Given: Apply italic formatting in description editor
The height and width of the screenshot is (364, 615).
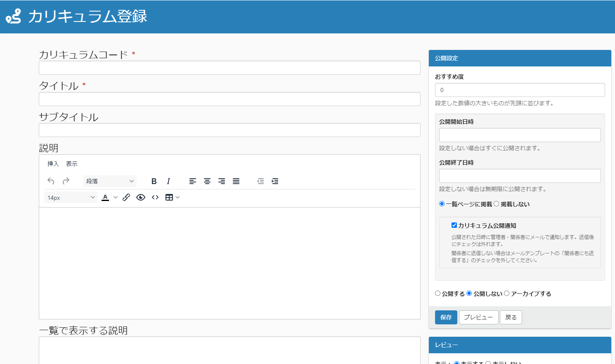Looking at the screenshot, I should click(168, 181).
